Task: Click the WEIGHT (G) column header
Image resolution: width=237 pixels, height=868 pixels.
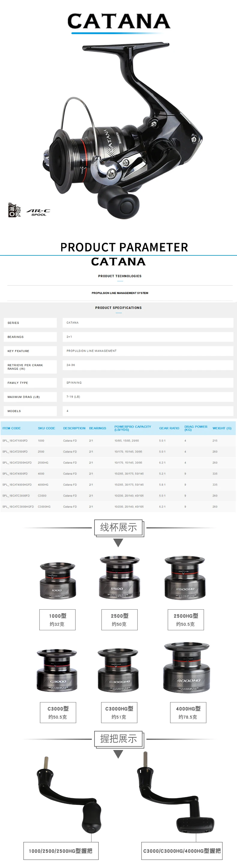Action: pyautogui.click(x=222, y=428)
